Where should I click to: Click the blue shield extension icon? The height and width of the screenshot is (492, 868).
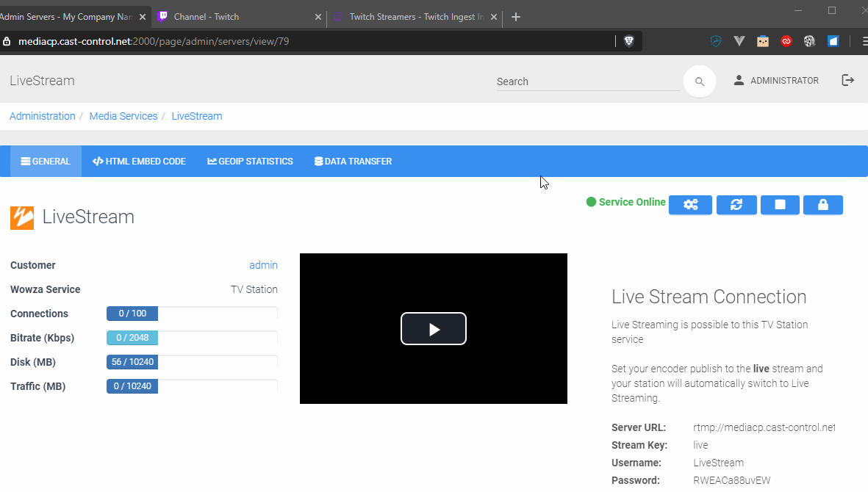point(716,41)
